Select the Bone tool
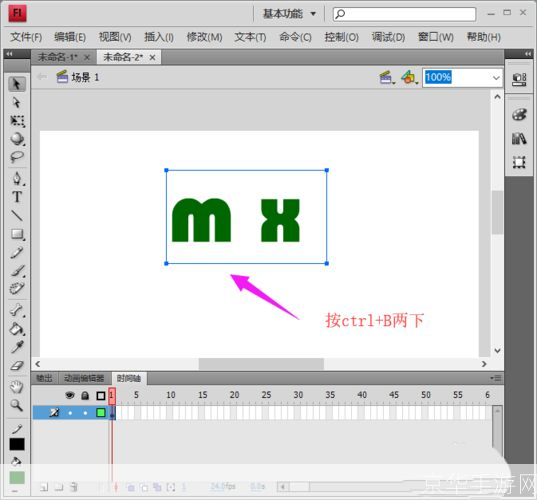 tap(17, 310)
